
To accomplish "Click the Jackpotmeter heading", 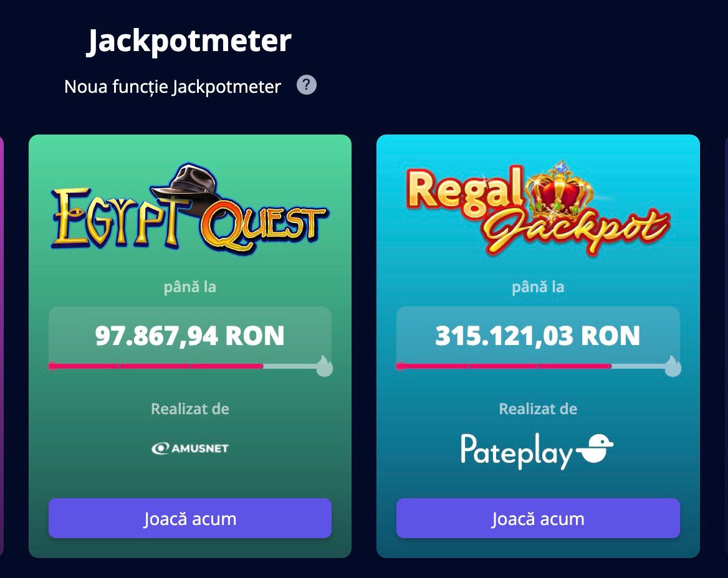I will 189,40.
